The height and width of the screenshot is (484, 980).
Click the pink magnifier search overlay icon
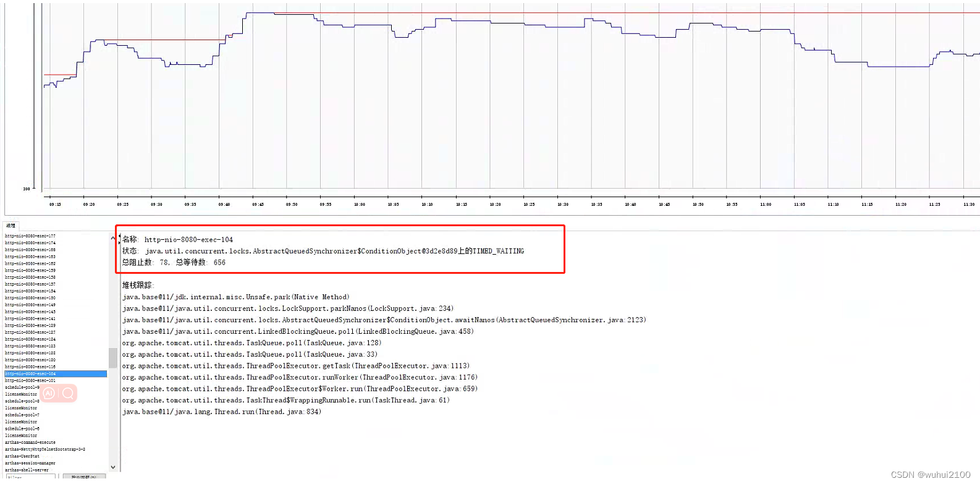68,393
